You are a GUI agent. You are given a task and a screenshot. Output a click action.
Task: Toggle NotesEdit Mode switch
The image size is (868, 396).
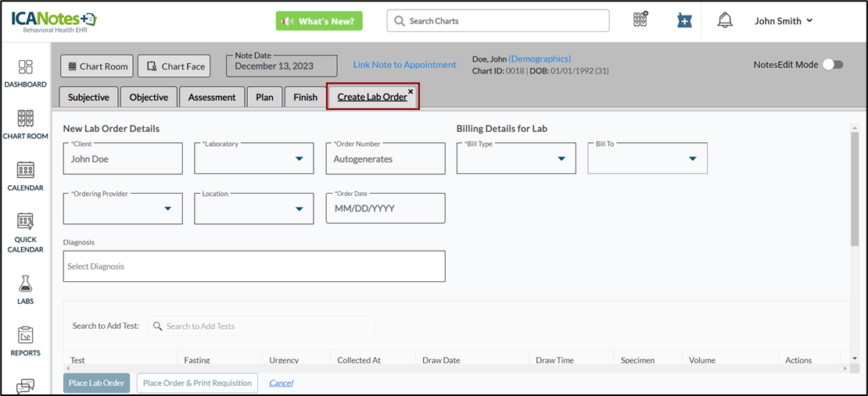pyautogui.click(x=833, y=65)
